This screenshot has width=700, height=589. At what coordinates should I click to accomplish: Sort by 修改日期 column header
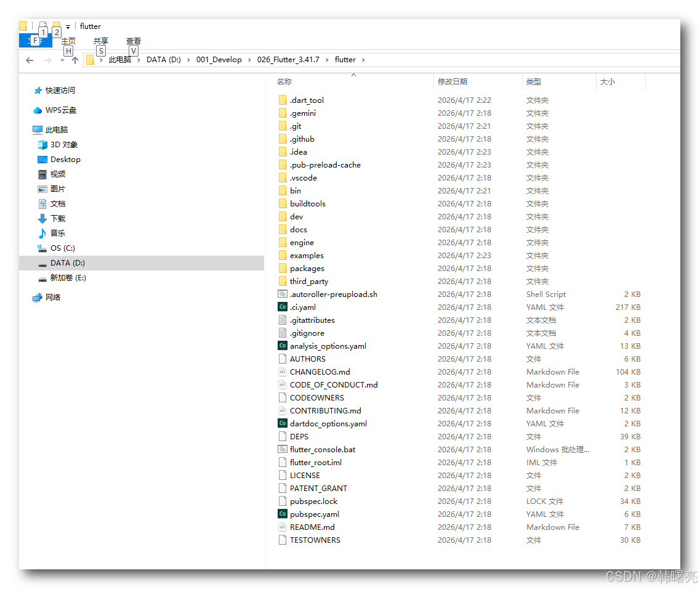coord(453,82)
